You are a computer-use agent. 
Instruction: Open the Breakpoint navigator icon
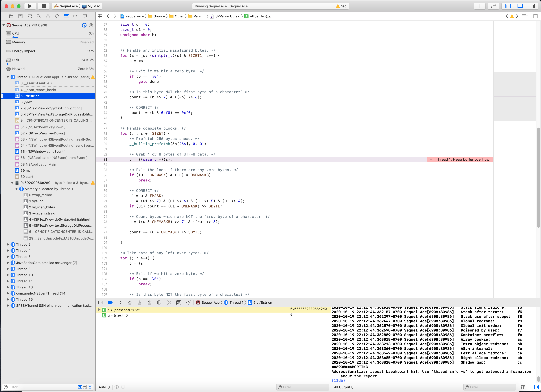point(75,16)
